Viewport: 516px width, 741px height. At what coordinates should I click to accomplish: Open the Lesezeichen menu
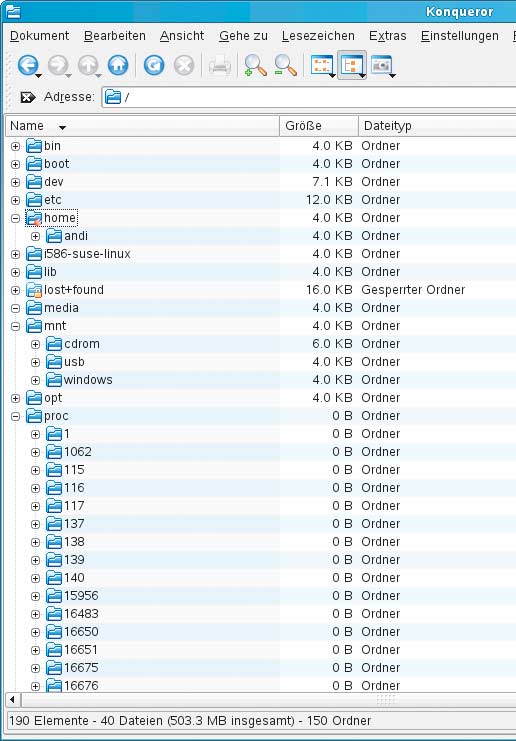318,36
